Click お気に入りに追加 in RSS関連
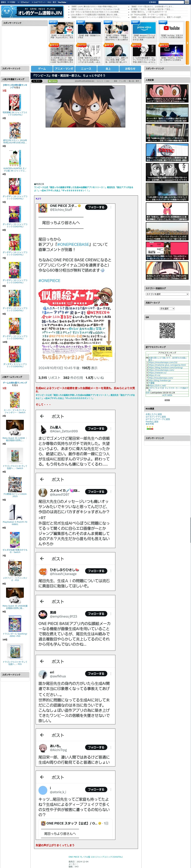Viewport: 191px width, 868px height. (154, 414)
